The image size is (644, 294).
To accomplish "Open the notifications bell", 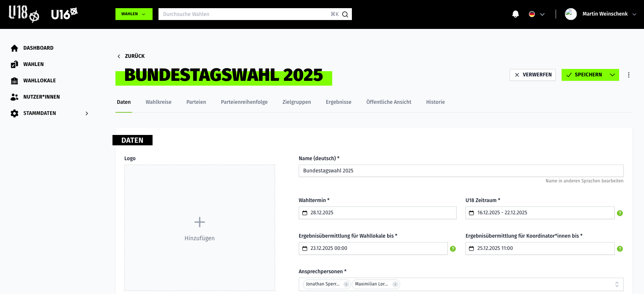I will click(x=515, y=14).
